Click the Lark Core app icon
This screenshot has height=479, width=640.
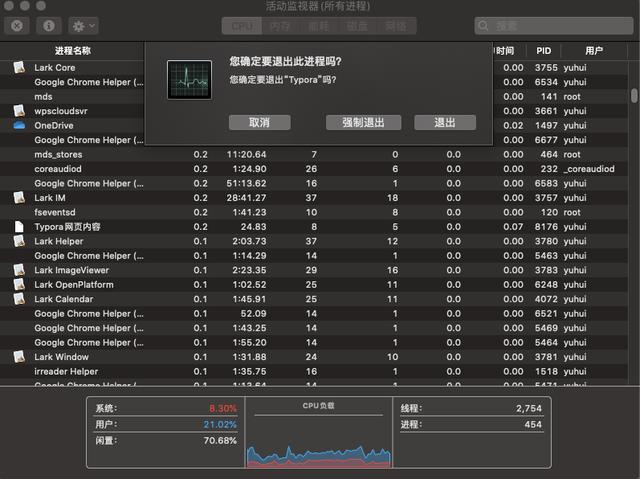(19, 67)
